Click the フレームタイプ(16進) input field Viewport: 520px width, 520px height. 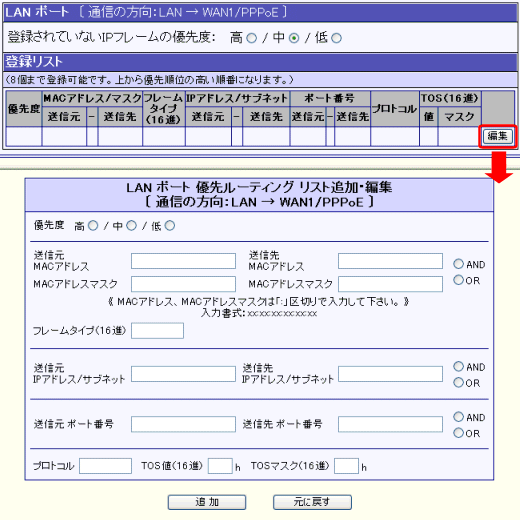157,331
